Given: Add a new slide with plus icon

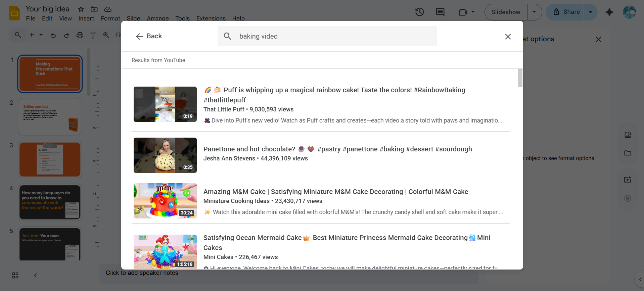Looking at the screenshot, I should [x=32, y=35].
